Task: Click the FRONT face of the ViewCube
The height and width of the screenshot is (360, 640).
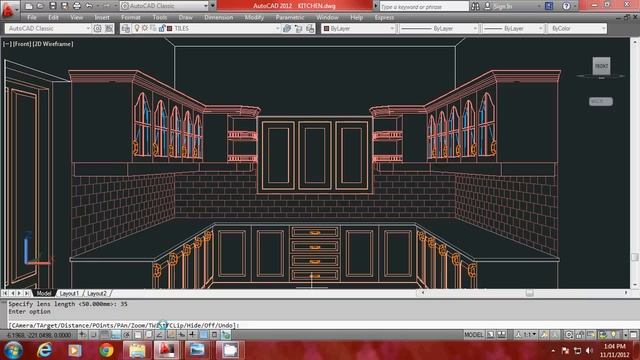Action: click(x=601, y=66)
